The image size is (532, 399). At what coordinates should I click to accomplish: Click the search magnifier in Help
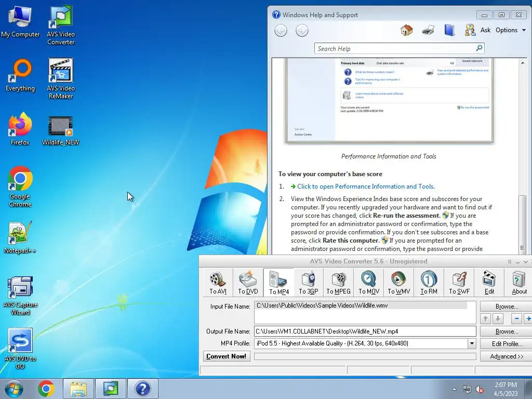click(479, 48)
